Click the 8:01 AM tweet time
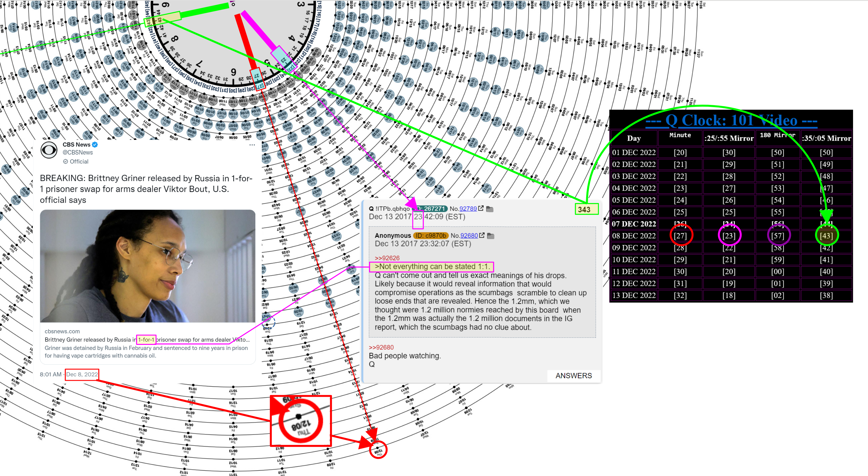 50,374
